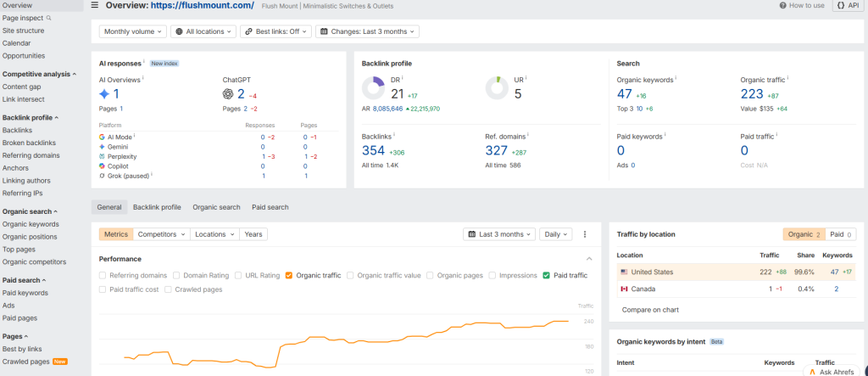Switch traffic by location to Paid
Viewport: 868px width, 376px height.
point(841,234)
